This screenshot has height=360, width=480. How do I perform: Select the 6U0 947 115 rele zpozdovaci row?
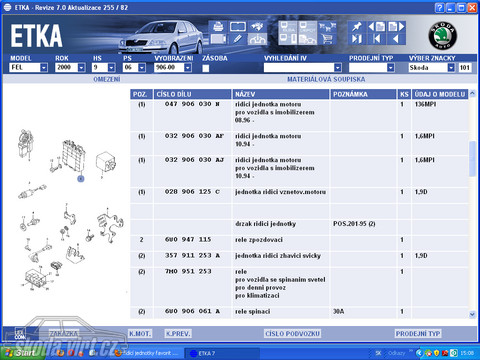299,240
